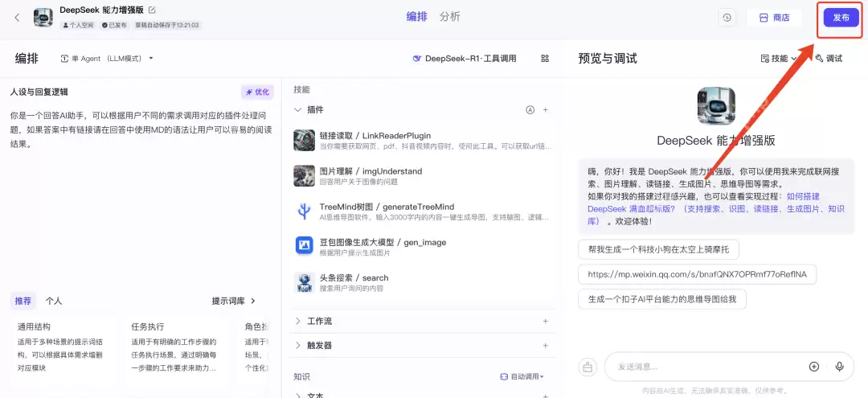
Task: Add a trigger with the 触发器 plus icon
Action: 545,346
